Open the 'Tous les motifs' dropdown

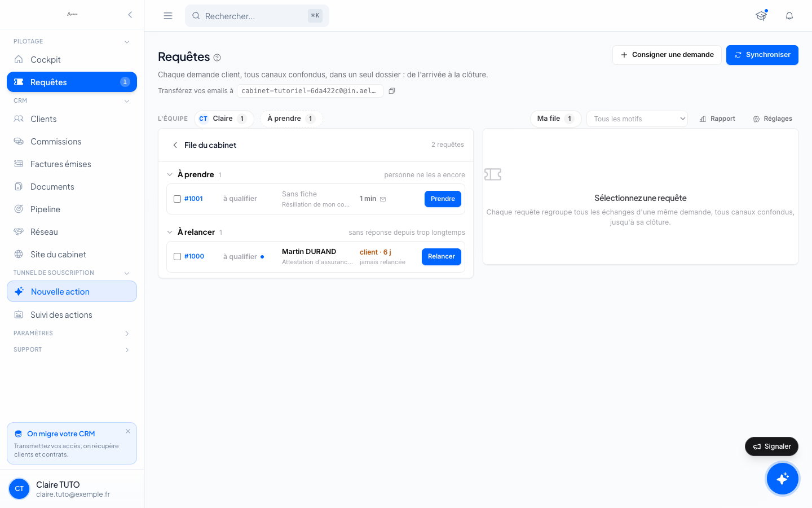[637, 119]
